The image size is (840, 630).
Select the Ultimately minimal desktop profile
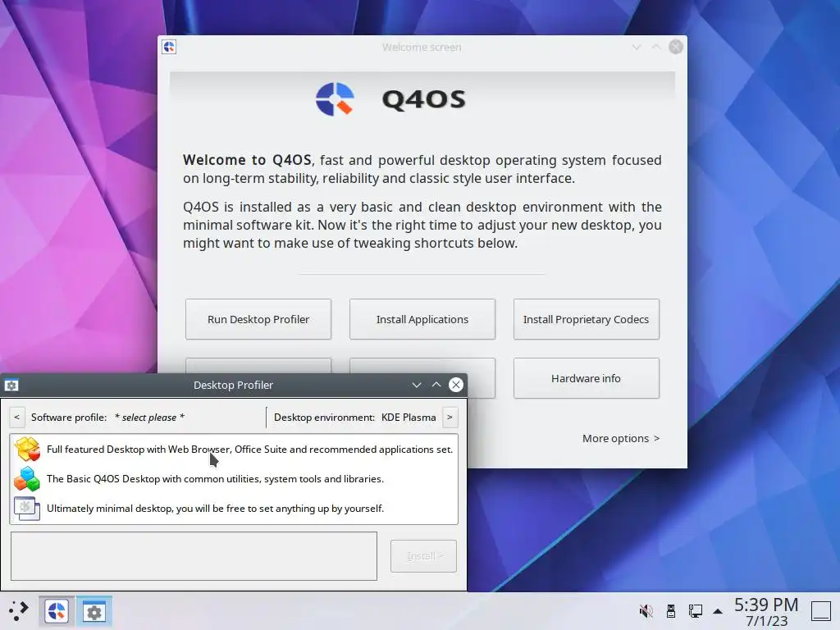click(234, 508)
